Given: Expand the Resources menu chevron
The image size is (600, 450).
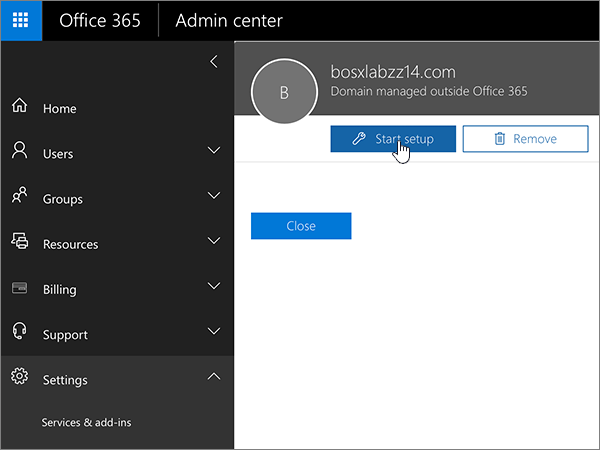Looking at the screenshot, I should click(213, 241).
